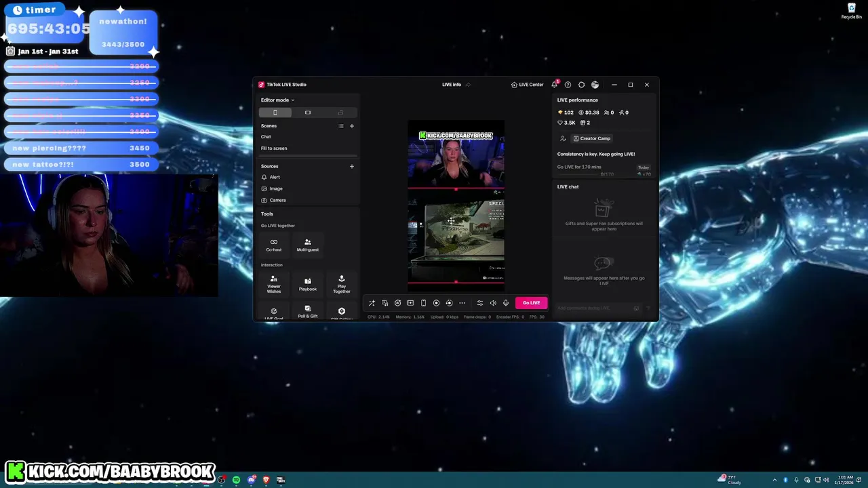Click the FPS: 30 status entry

(x=538, y=317)
